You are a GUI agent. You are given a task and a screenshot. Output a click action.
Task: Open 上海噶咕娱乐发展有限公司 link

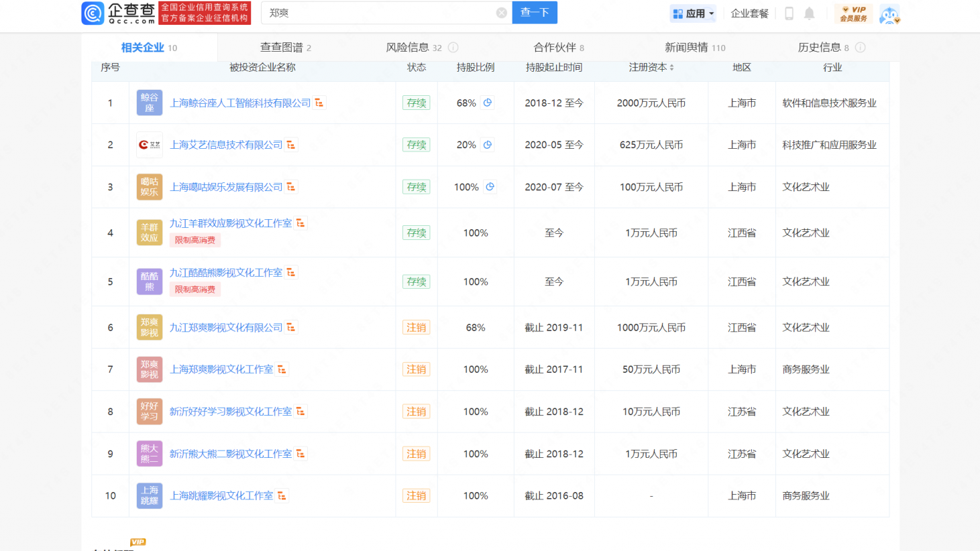[x=226, y=187]
